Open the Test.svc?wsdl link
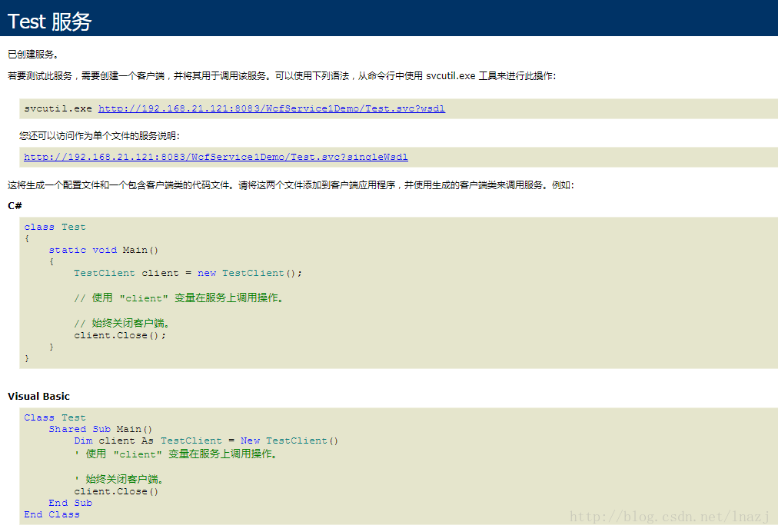Screen dimensions: 778x532 pos(271,108)
